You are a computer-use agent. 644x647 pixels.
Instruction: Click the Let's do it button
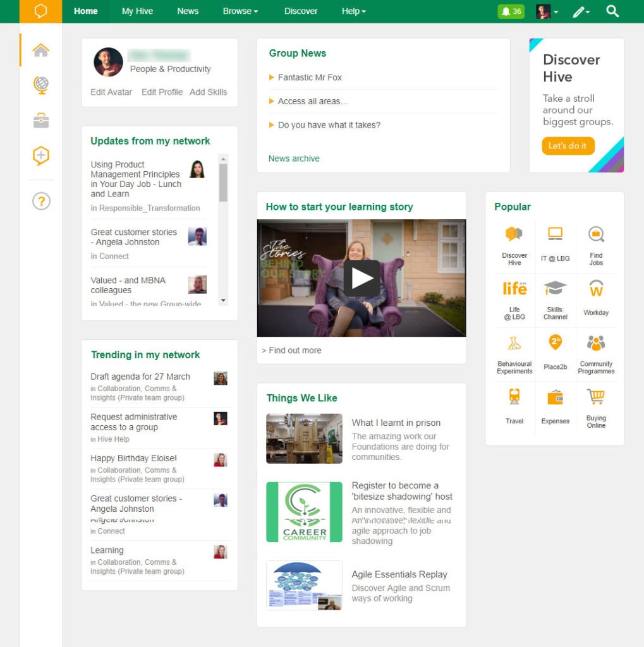(x=568, y=146)
